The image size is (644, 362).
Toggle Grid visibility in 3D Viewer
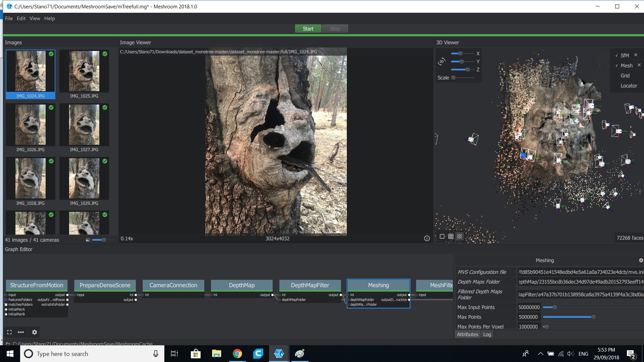coord(616,75)
